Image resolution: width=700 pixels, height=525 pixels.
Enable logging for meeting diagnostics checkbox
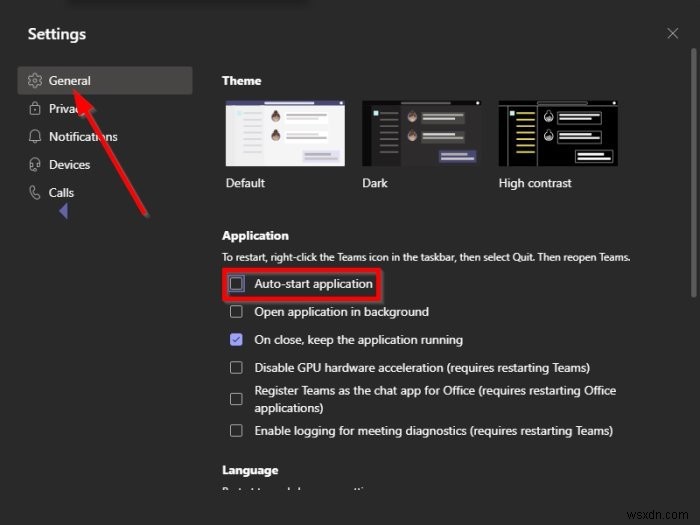point(236,431)
